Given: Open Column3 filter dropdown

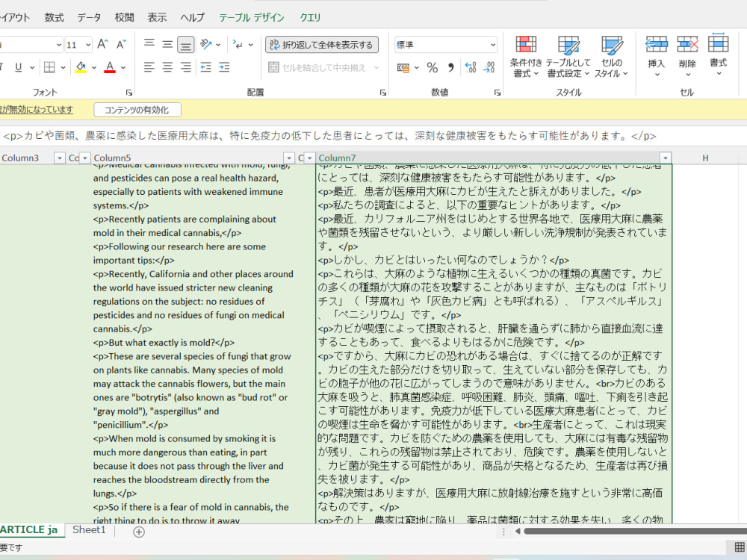Looking at the screenshot, I should pyautogui.click(x=60, y=158).
